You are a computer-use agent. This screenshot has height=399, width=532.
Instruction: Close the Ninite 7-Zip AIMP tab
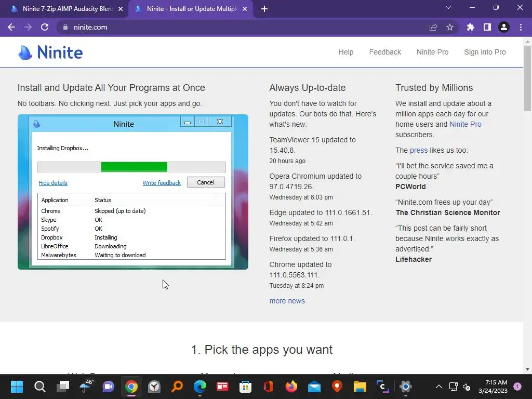[x=121, y=9]
